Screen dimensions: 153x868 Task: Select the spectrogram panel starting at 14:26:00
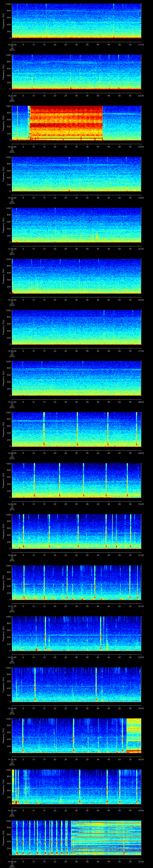[x=76, y=327]
